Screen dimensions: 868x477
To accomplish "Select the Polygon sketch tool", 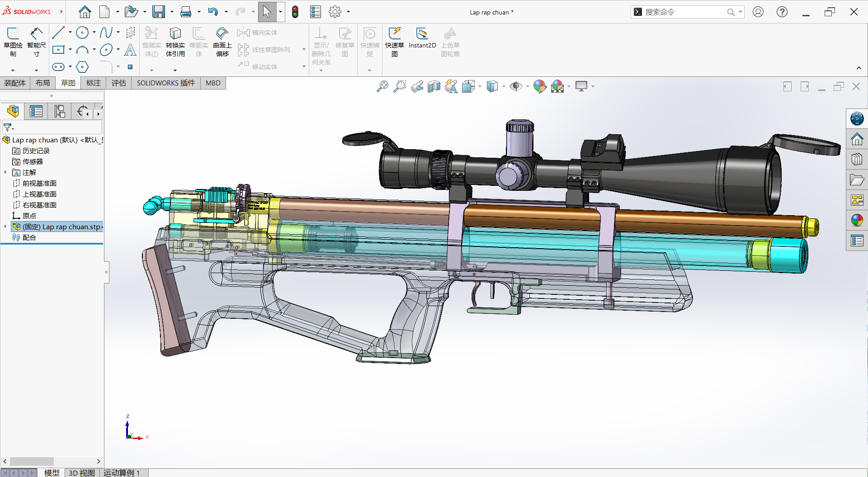I will coord(82,67).
